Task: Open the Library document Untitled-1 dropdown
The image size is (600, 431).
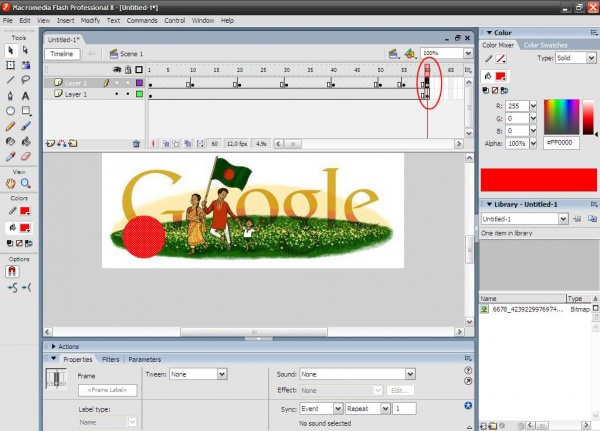Action: tap(563, 219)
